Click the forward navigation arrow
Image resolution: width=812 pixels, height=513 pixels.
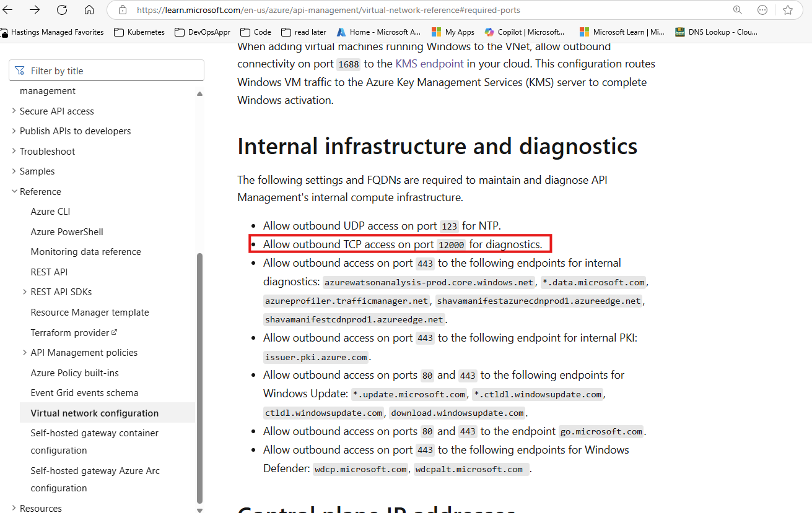(x=34, y=9)
